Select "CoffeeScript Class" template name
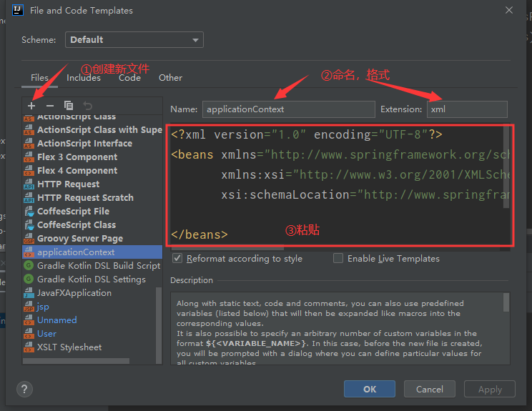 [77, 225]
